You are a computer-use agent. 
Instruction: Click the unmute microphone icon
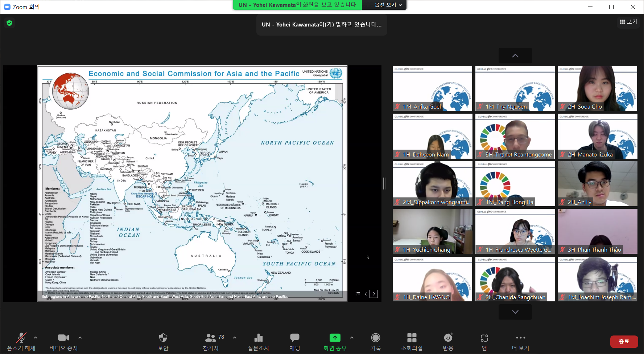(21, 338)
